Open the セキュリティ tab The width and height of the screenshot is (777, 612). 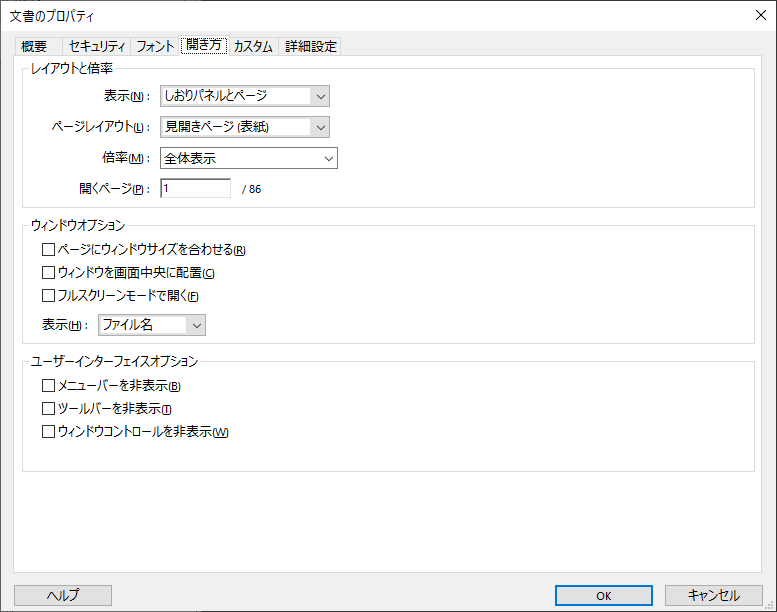(x=96, y=47)
